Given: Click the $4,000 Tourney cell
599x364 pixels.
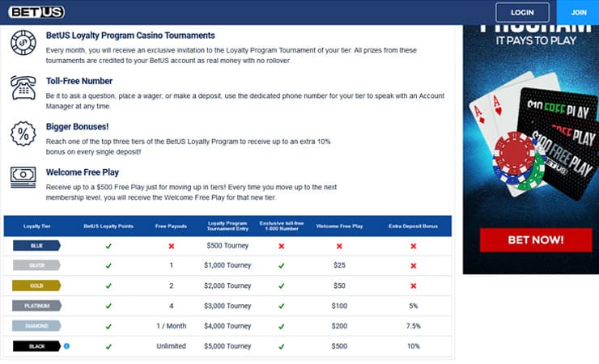Looking at the screenshot, I should [227, 326].
